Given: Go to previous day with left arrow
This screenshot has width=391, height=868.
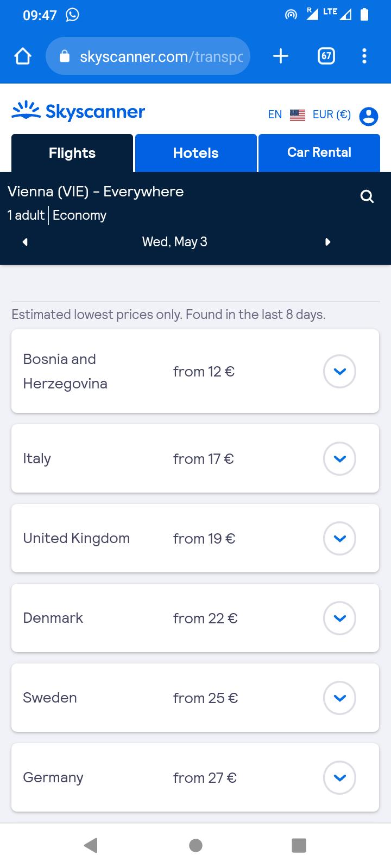Looking at the screenshot, I should [25, 242].
